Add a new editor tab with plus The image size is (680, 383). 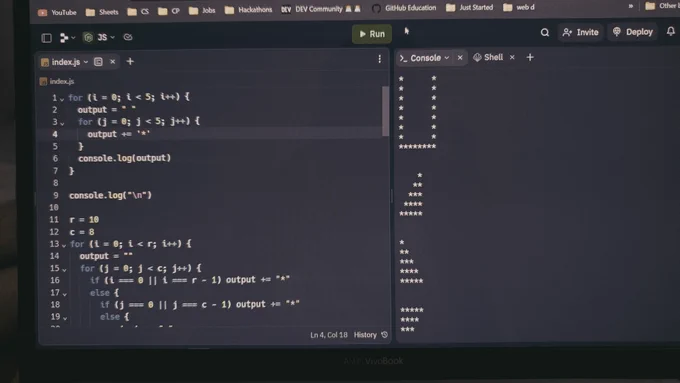pos(130,62)
